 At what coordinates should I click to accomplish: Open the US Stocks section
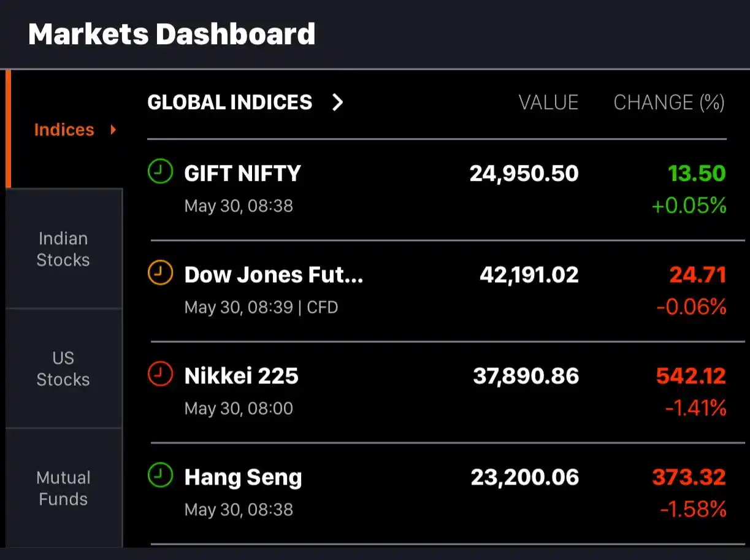tap(63, 369)
